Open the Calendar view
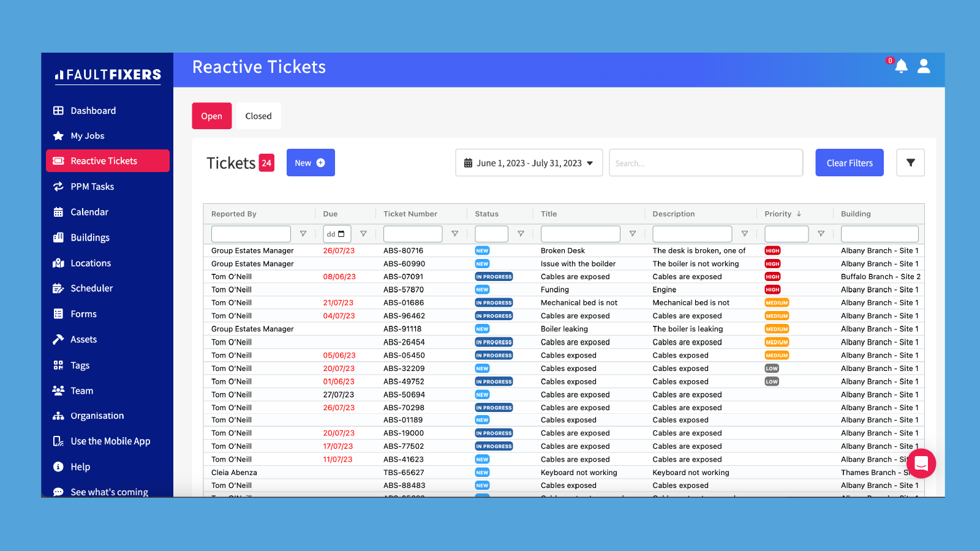 click(x=90, y=212)
